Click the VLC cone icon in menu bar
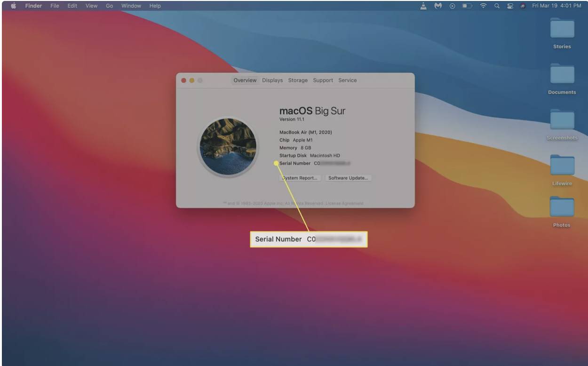 (x=423, y=6)
